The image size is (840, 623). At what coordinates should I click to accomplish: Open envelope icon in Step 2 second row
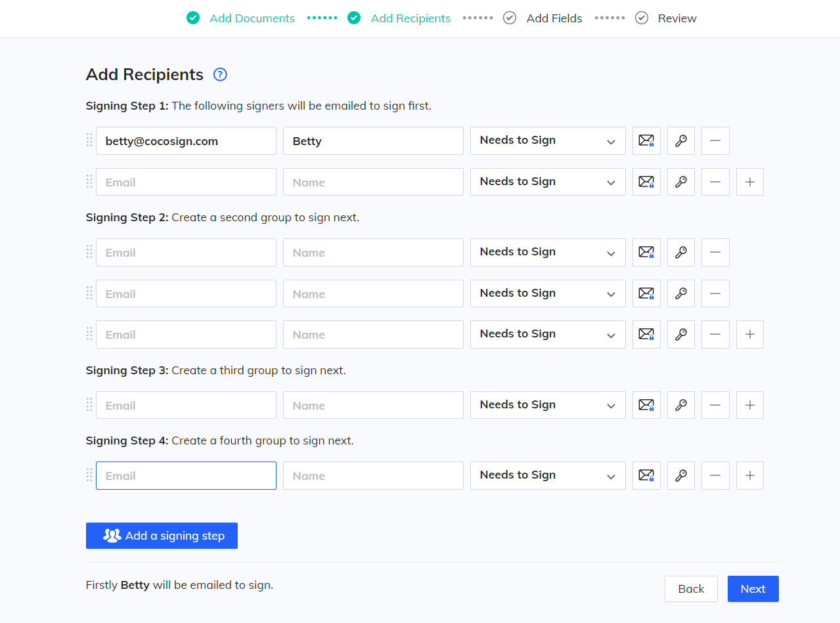point(646,293)
